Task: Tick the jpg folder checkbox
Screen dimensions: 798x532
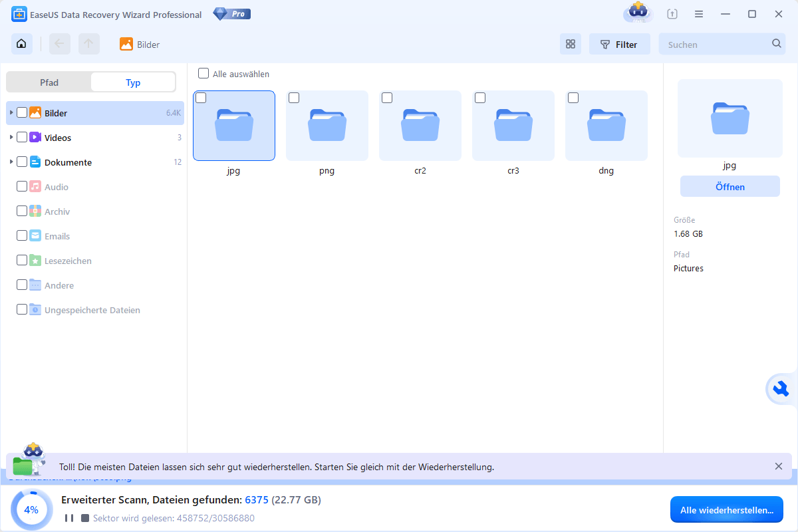Action: (201, 98)
